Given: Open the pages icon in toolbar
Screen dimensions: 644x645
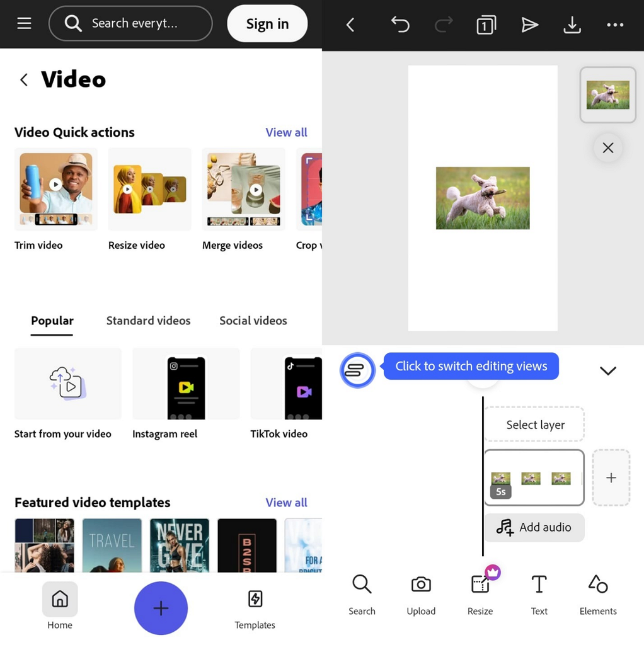Looking at the screenshot, I should (x=486, y=25).
